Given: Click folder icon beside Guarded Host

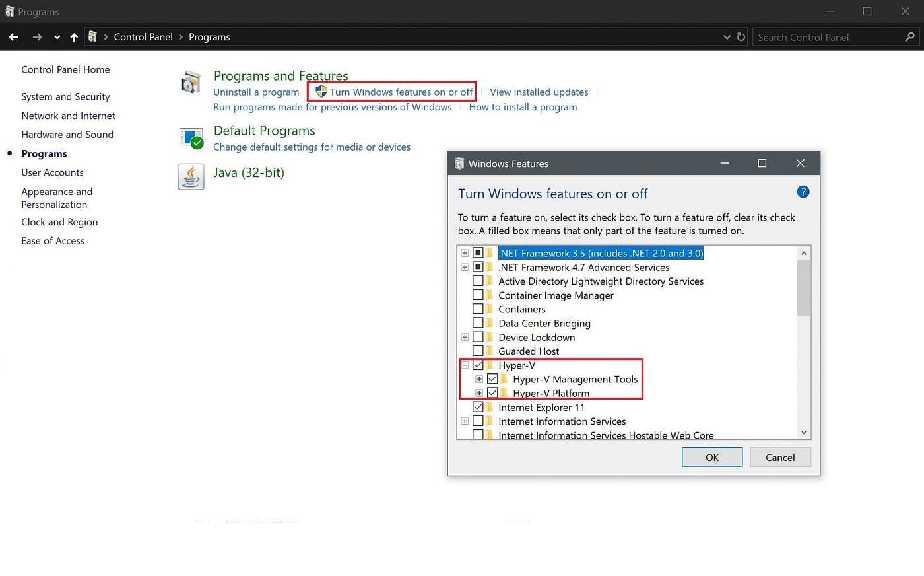Looking at the screenshot, I should coord(490,351).
